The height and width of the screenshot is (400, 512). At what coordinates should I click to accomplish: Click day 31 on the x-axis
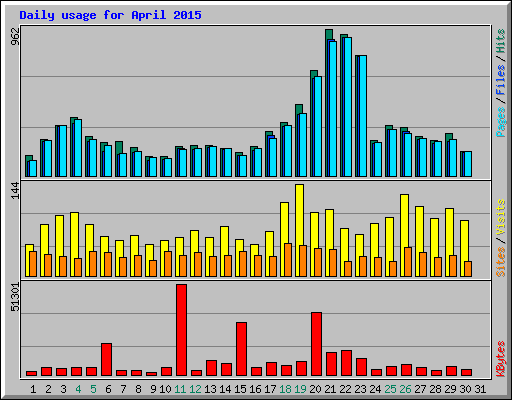click(x=480, y=389)
